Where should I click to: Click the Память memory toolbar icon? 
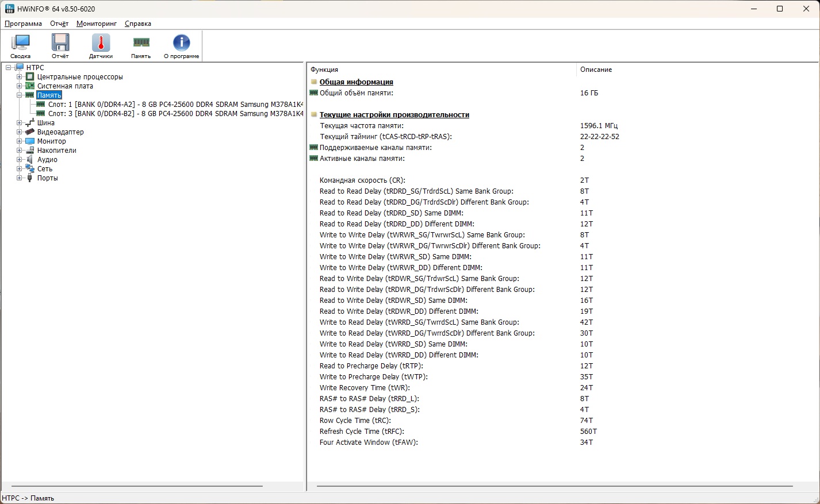coord(141,42)
